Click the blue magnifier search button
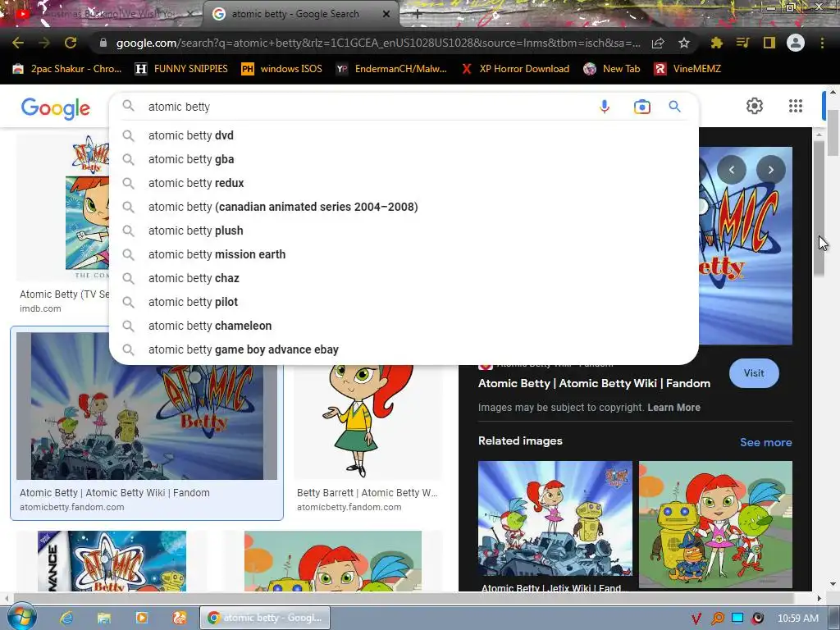The image size is (840, 630). tap(674, 106)
